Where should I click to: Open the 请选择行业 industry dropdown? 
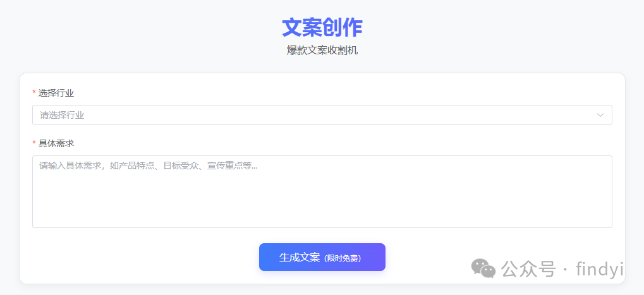tap(322, 115)
